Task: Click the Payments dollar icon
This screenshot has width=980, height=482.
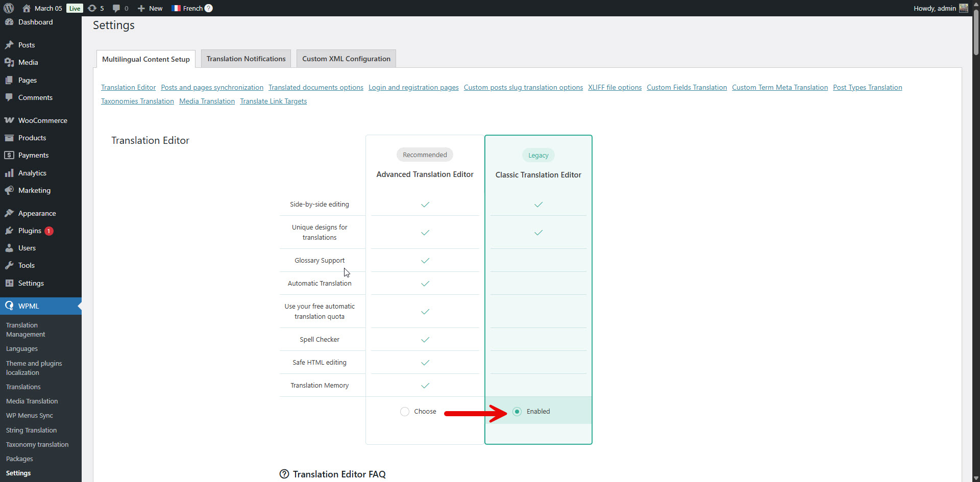Action: (9, 155)
